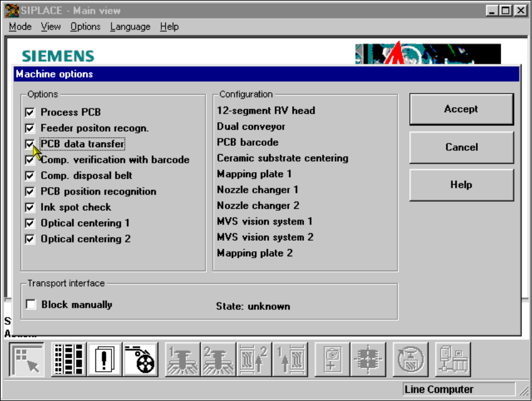The height and width of the screenshot is (401, 532).
Task: Close the SIPLACE main window
Action: coord(520,11)
